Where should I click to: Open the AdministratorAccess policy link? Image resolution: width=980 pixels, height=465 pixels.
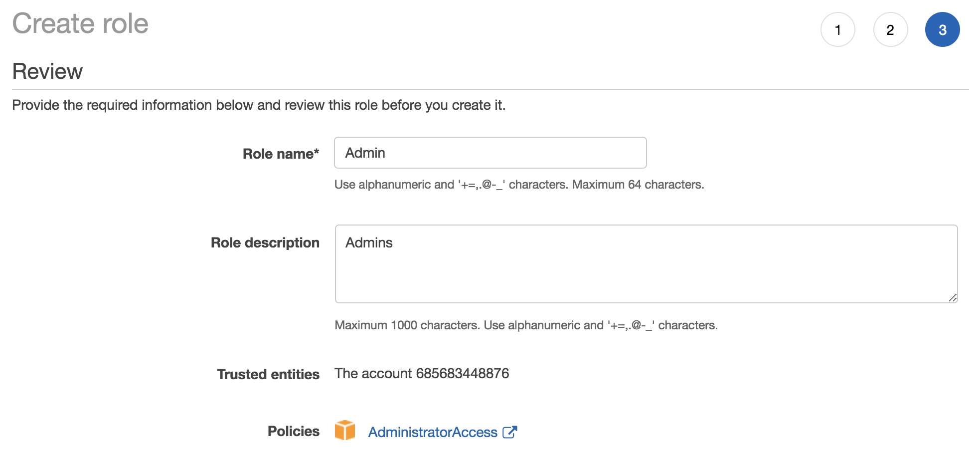click(432, 432)
